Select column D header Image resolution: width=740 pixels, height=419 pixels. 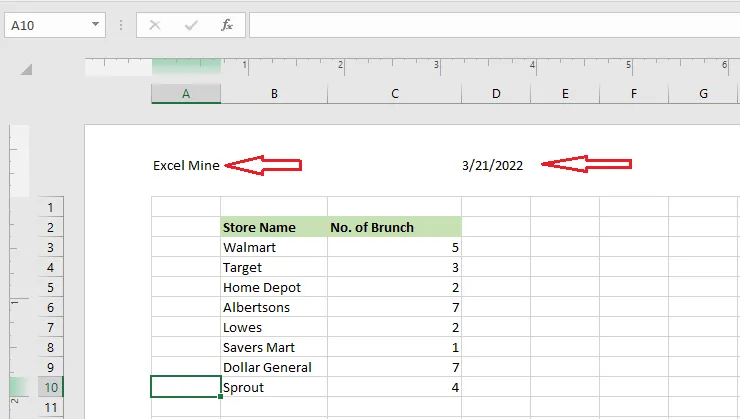(496, 94)
